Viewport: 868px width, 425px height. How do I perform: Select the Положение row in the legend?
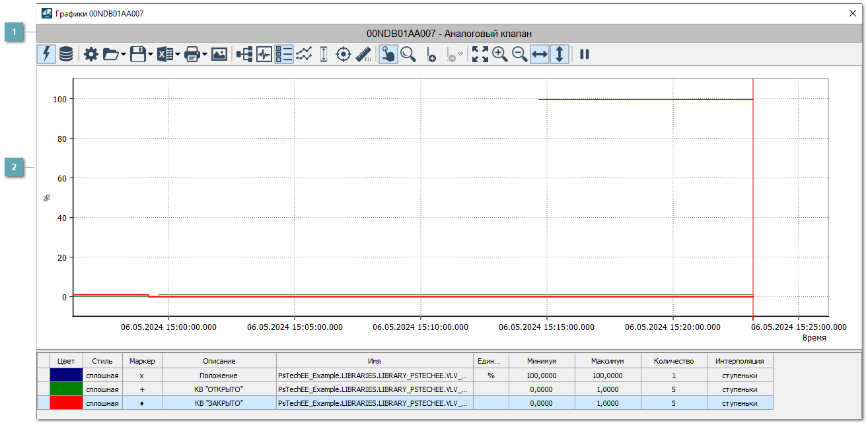219,375
